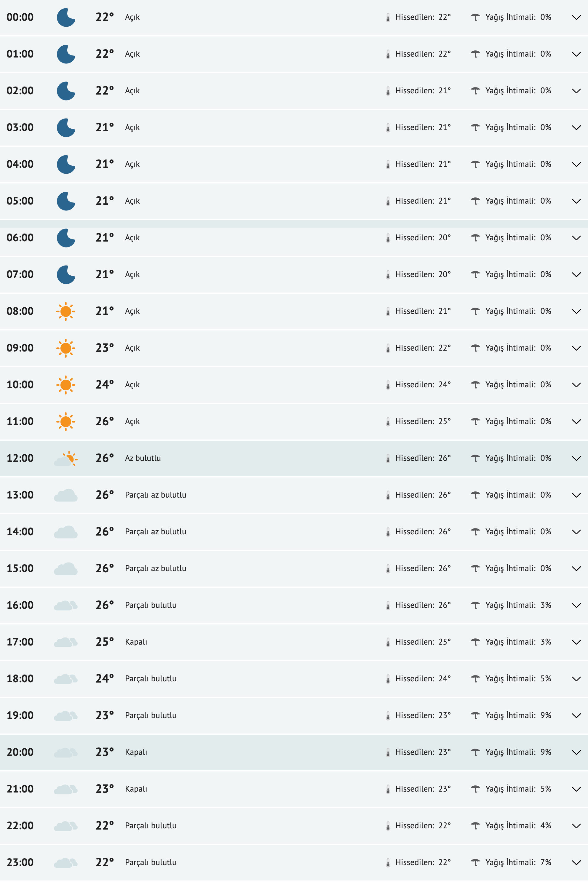Click the "Kapalı" label at 21:00
This screenshot has width=588, height=882.
click(136, 789)
